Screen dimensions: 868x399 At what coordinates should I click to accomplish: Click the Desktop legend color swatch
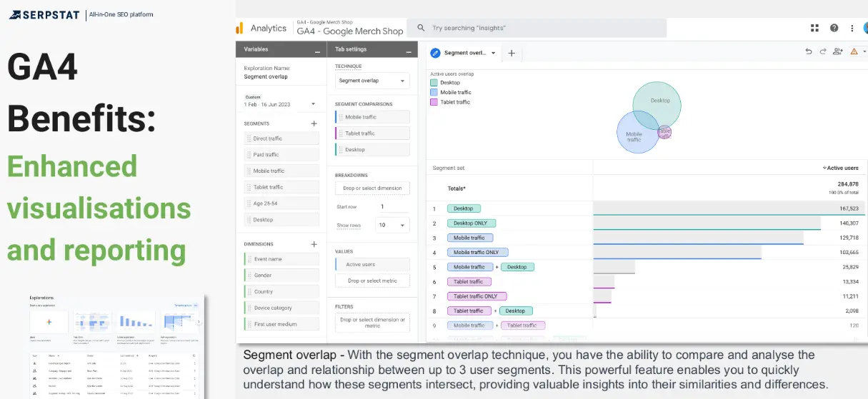(434, 83)
